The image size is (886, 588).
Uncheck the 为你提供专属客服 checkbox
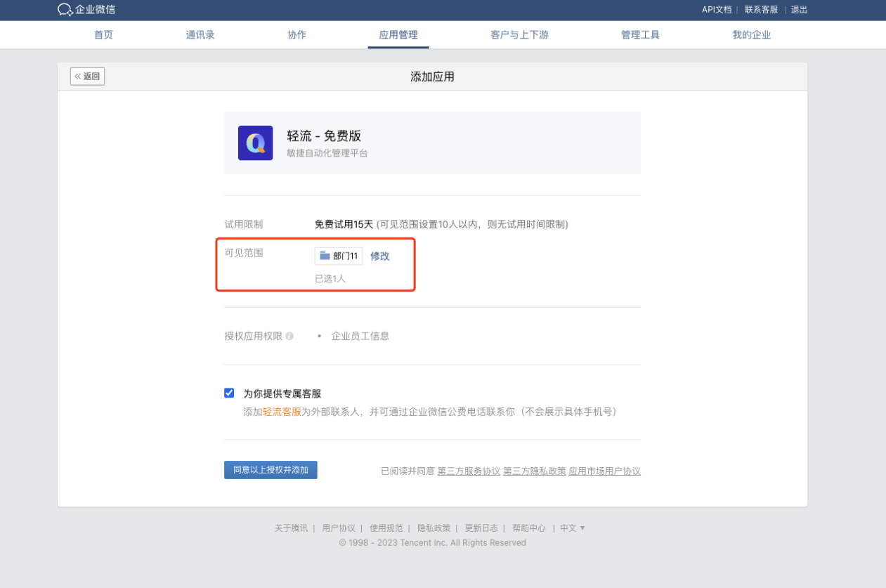click(x=229, y=393)
